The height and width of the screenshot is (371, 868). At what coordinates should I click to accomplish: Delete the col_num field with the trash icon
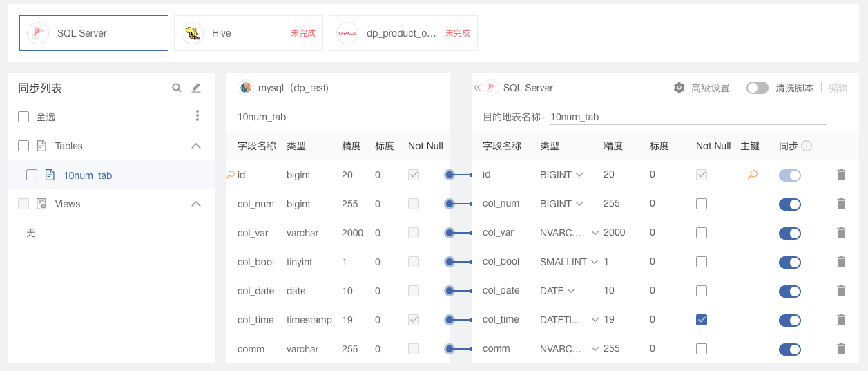click(840, 204)
